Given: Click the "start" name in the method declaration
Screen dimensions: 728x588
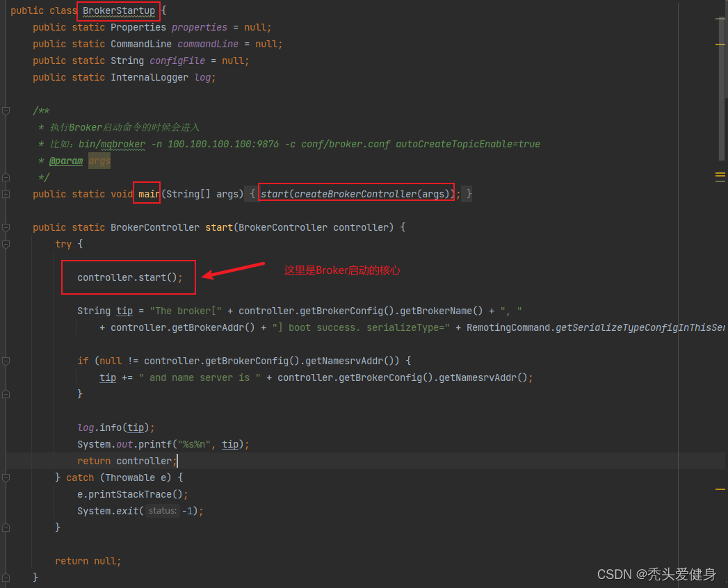Looking at the screenshot, I should click(219, 227).
